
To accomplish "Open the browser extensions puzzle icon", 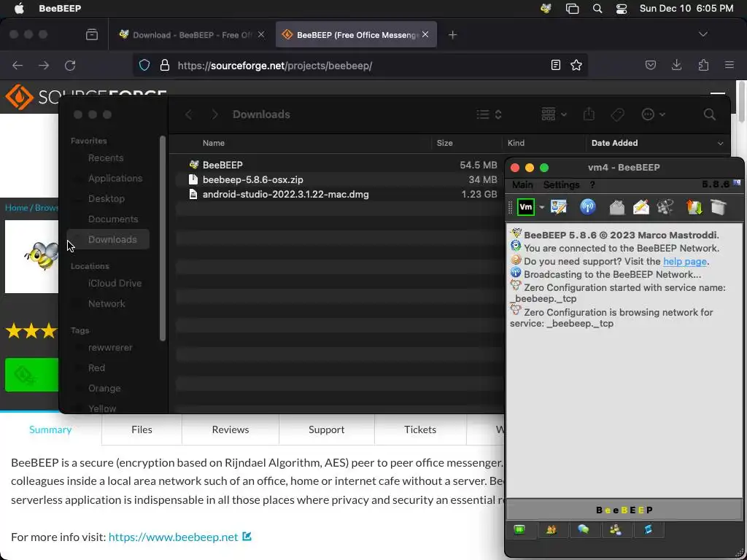I will click(703, 65).
